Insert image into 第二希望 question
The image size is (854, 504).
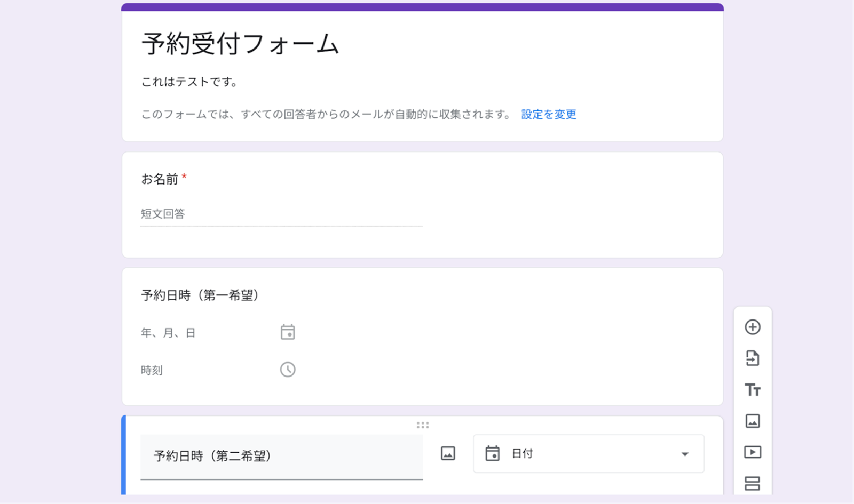[448, 454]
